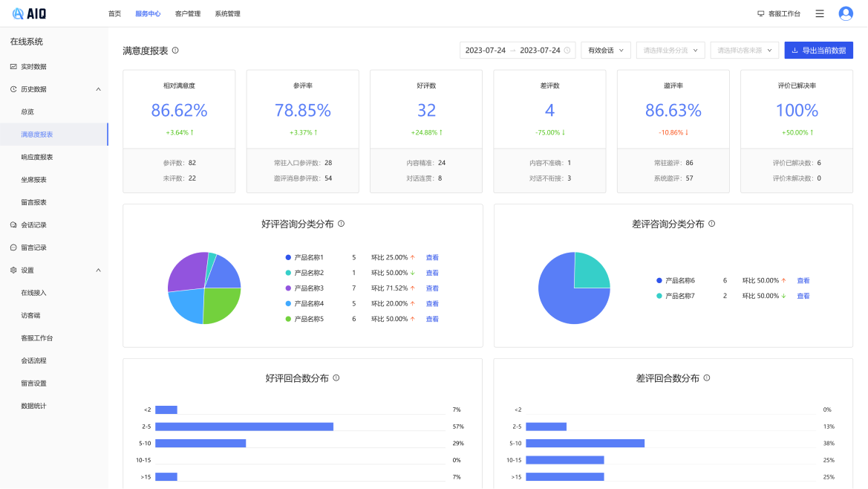The width and height of the screenshot is (868, 489).
Task: Click 导出当前数据 export button
Action: pyautogui.click(x=818, y=51)
